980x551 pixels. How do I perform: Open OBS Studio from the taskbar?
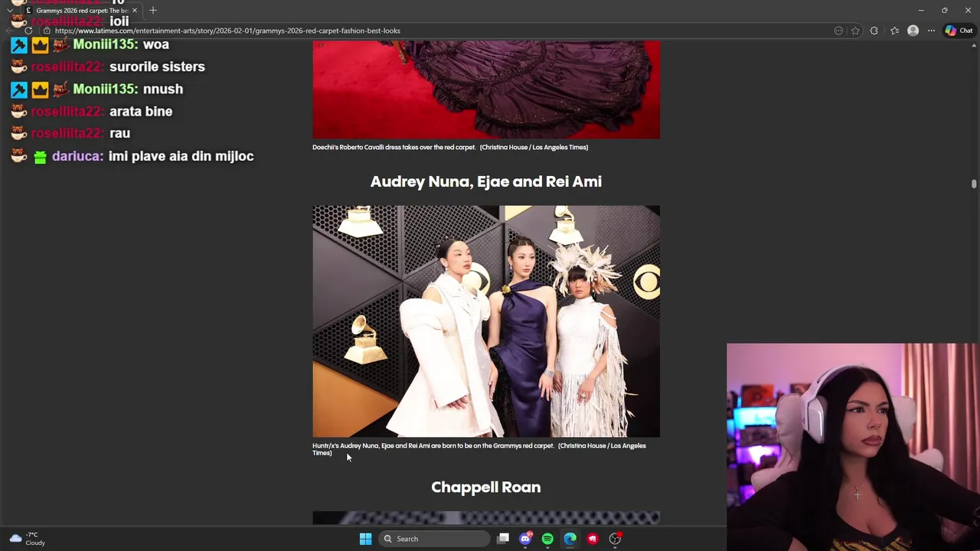(615, 539)
